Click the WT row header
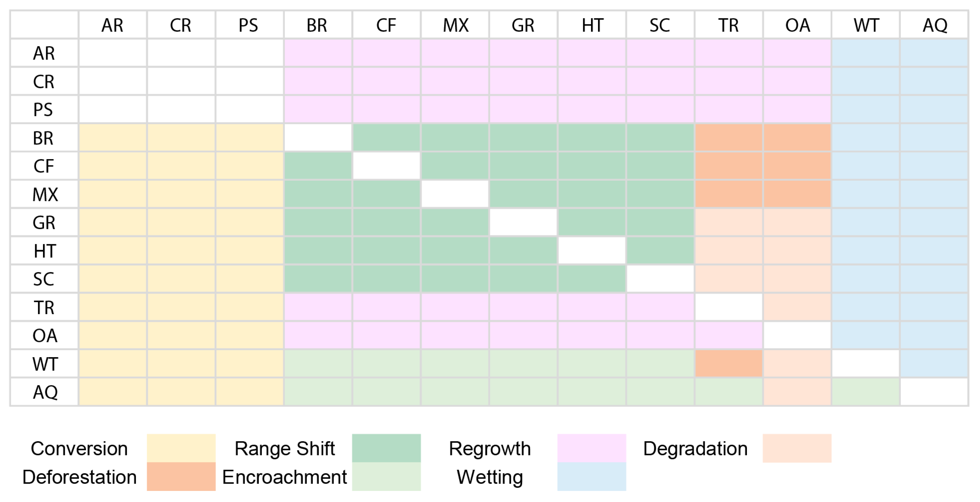The width and height of the screenshot is (980, 502). [x=45, y=364]
